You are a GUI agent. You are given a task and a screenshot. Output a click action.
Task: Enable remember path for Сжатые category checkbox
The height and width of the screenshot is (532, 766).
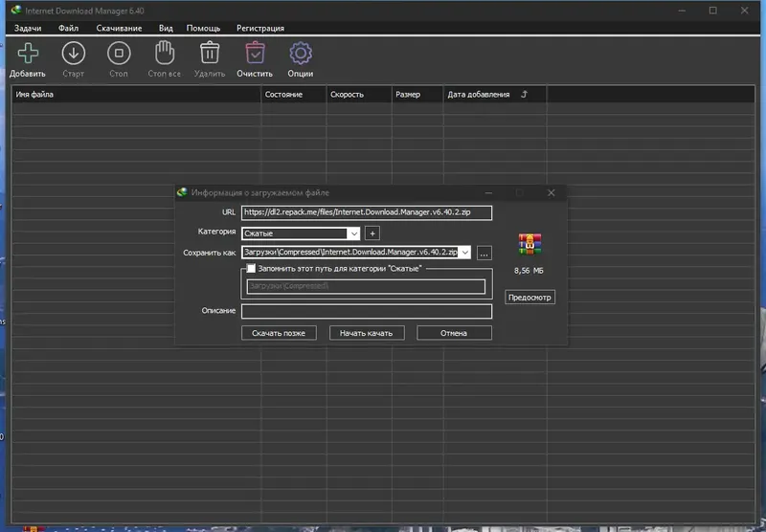(251, 269)
